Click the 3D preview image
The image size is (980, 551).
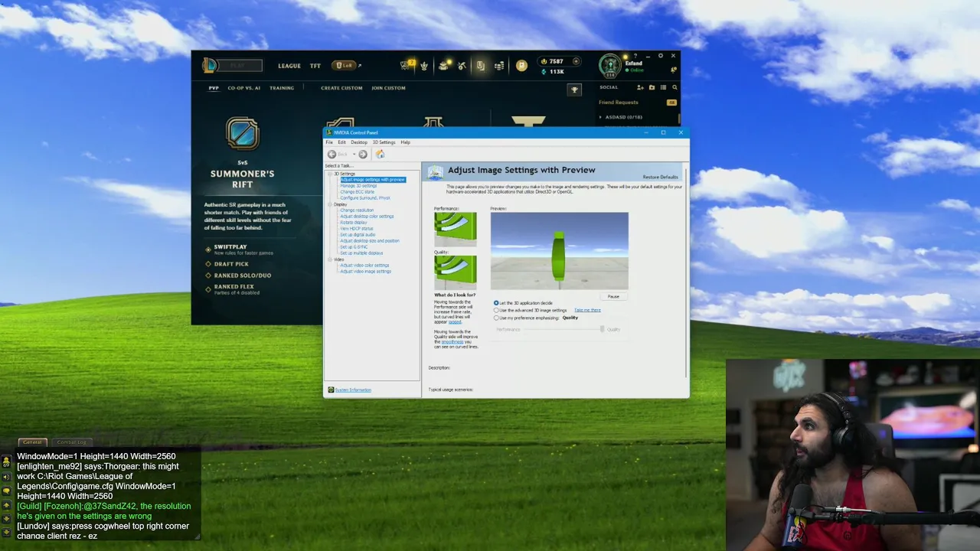560,251
